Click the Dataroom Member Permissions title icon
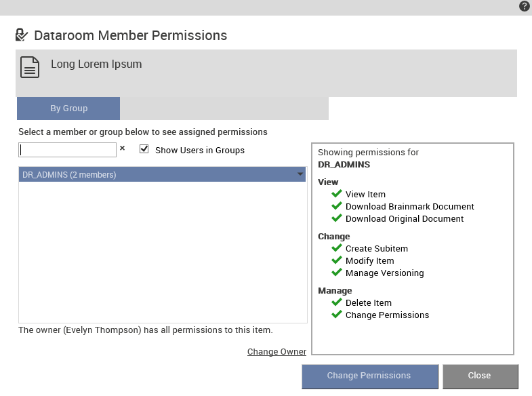 point(22,35)
